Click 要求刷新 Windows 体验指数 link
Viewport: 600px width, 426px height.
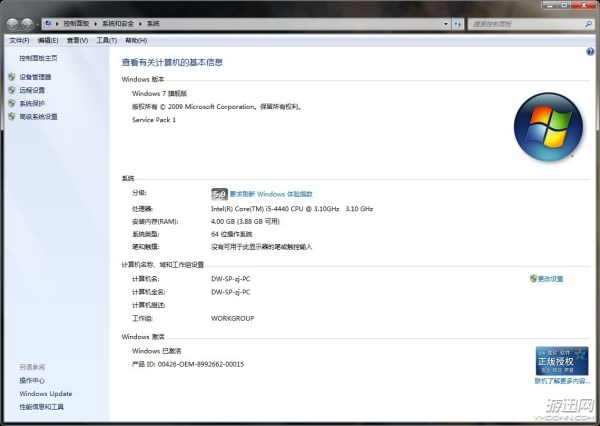click(271, 194)
